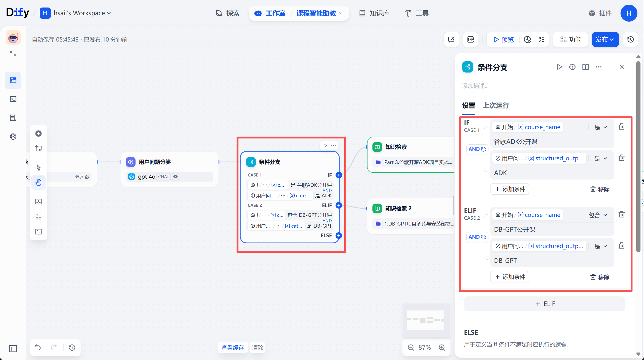This screenshot has height=360, width=644.
Task: Open the logs and annotations sidebar icon
Action: point(13,118)
